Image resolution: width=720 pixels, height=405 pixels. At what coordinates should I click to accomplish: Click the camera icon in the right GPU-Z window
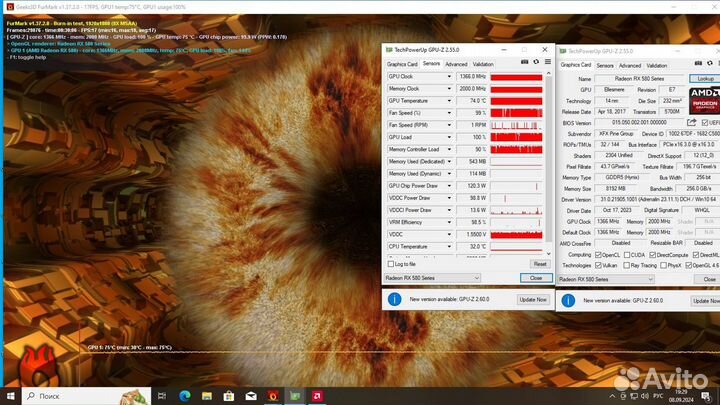pos(698,63)
